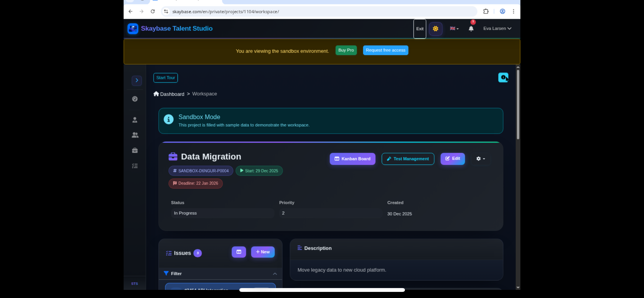Viewport: 644px width, 298px height.
Task: Open notifications via the bell icon
Action: (471, 29)
